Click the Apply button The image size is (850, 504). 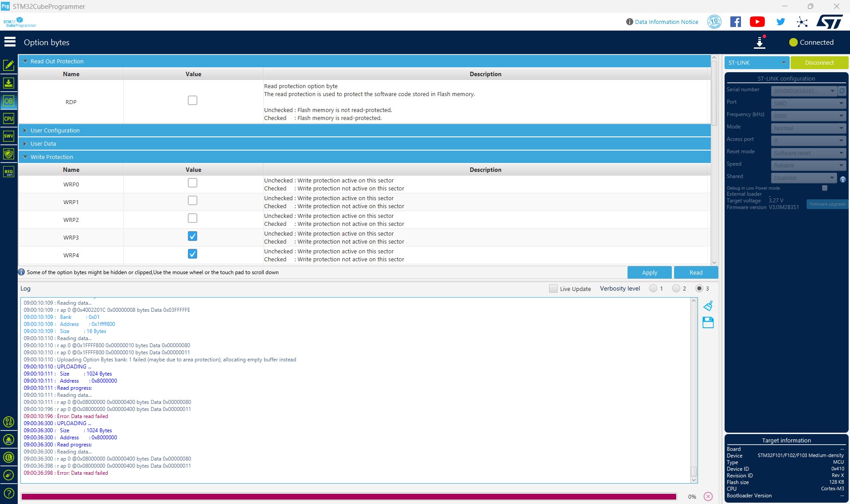[649, 272]
